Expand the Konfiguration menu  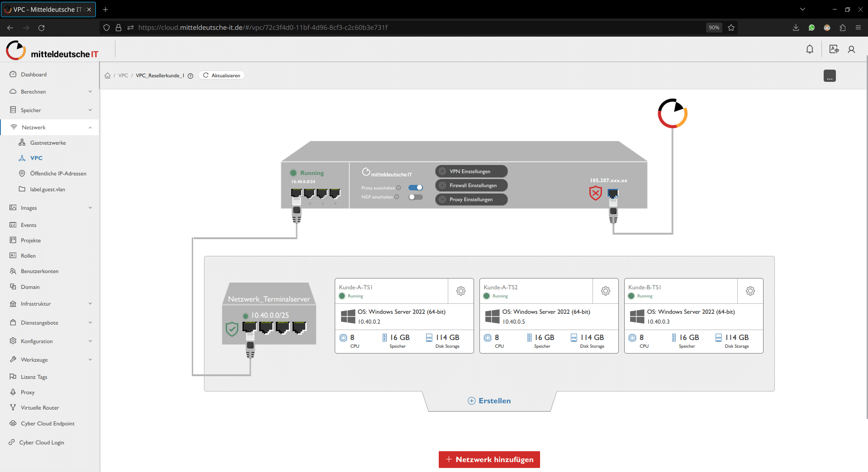tap(49, 341)
